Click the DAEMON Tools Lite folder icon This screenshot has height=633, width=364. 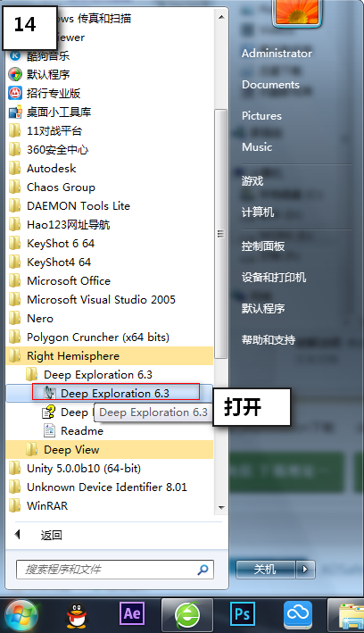[x=15, y=205]
